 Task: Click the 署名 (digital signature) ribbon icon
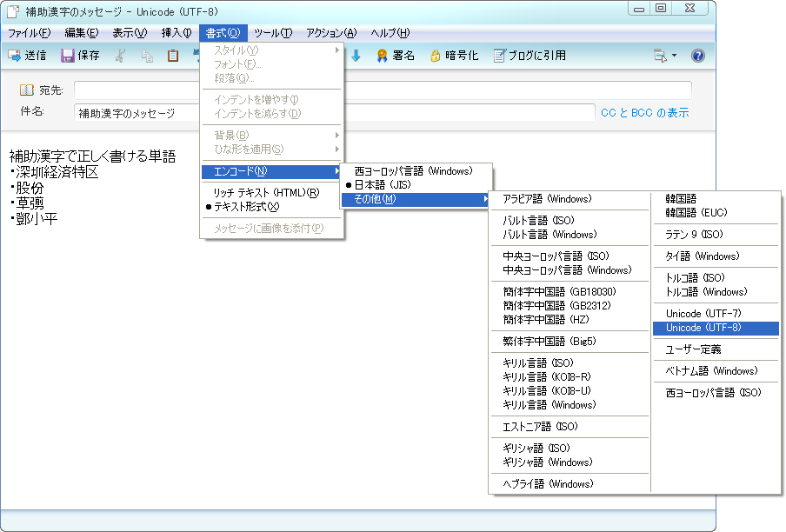[x=382, y=56]
